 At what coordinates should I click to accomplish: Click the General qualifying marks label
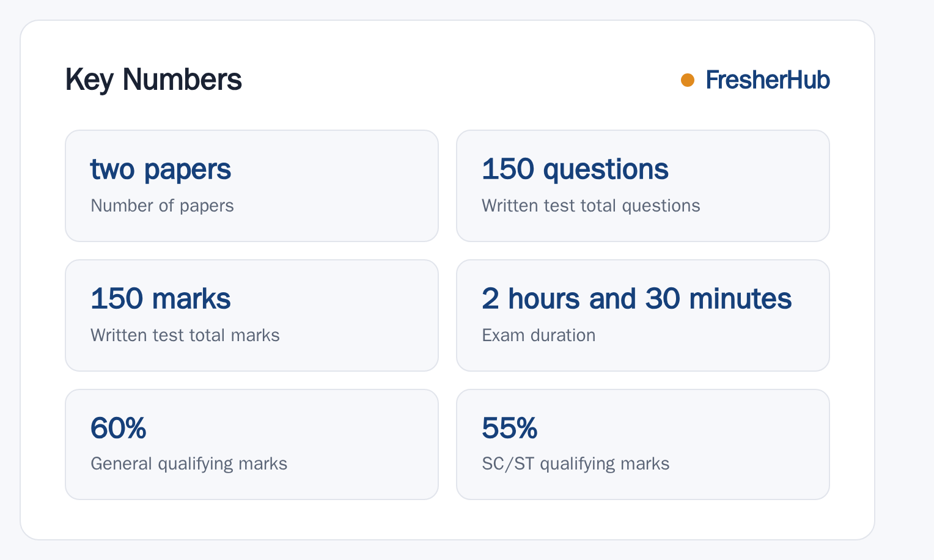188,464
